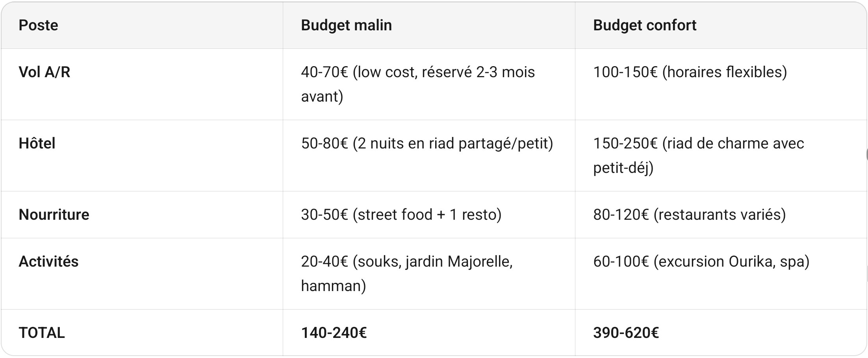This screenshot has height=358, width=868.
Task: Select the Hôtel row label
Action: [x=37, y=143]
